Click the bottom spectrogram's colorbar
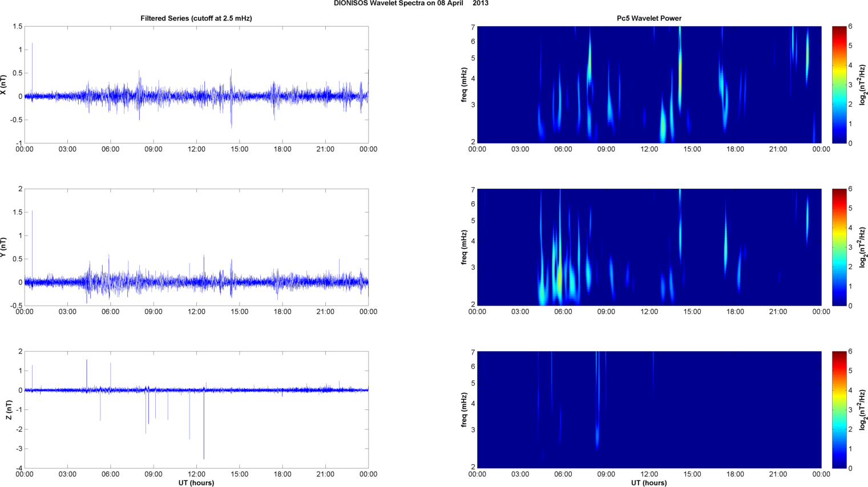This screenshot has width=868, height=487. pyautogui.click(x=839, y=410)
